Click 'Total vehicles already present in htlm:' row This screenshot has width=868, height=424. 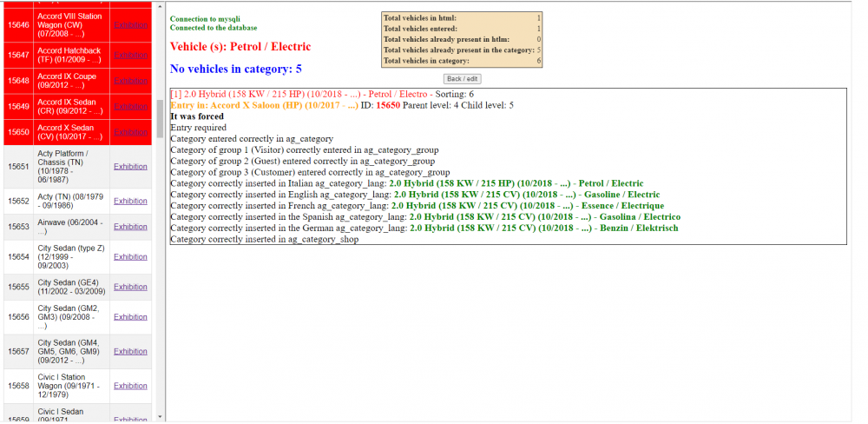(x=462, y=39)
